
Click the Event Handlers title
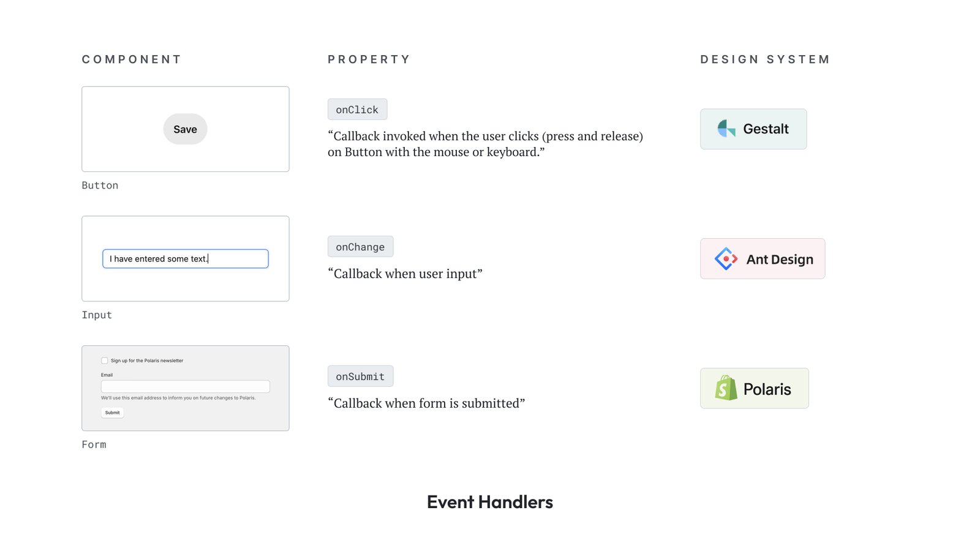(490, 502)
